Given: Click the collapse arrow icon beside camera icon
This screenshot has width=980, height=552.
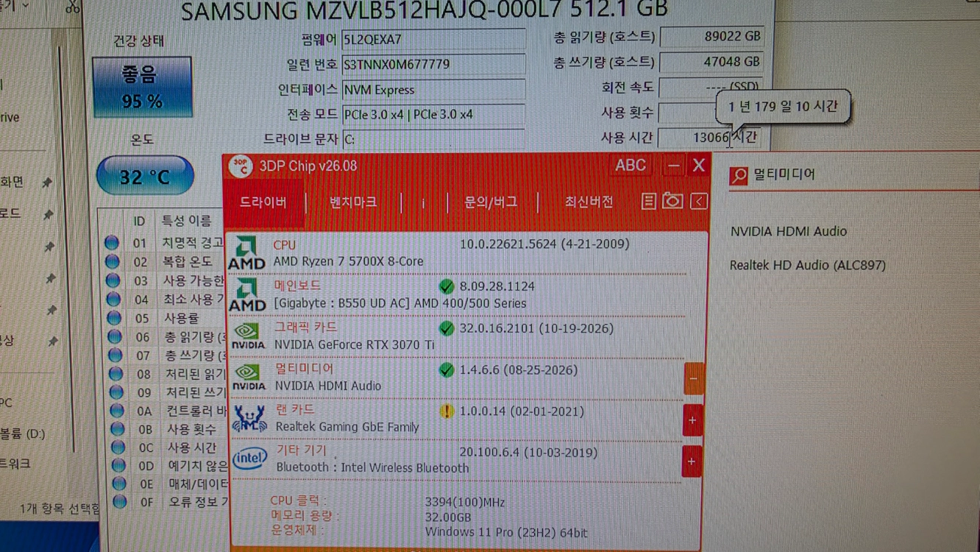Looking at the screenshot, I should [699, 201].
